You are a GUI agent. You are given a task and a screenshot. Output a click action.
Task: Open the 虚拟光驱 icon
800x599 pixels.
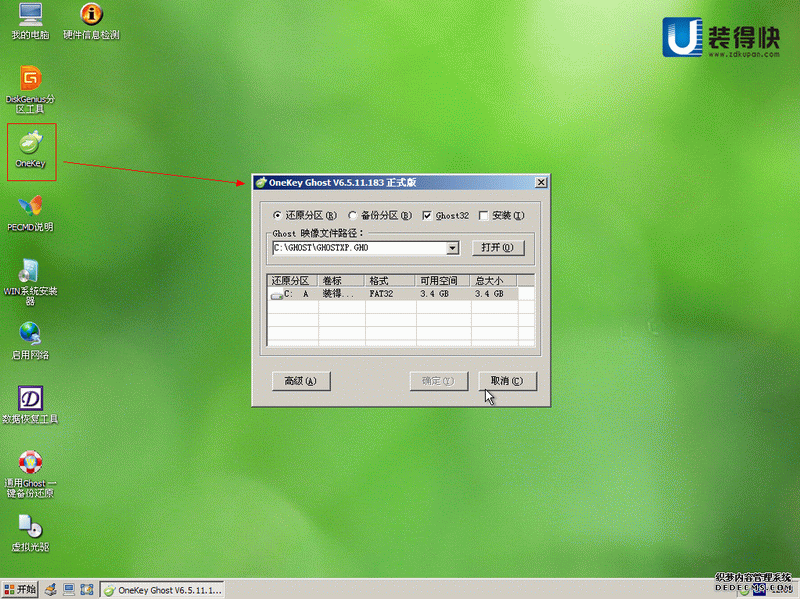[31, 534]
